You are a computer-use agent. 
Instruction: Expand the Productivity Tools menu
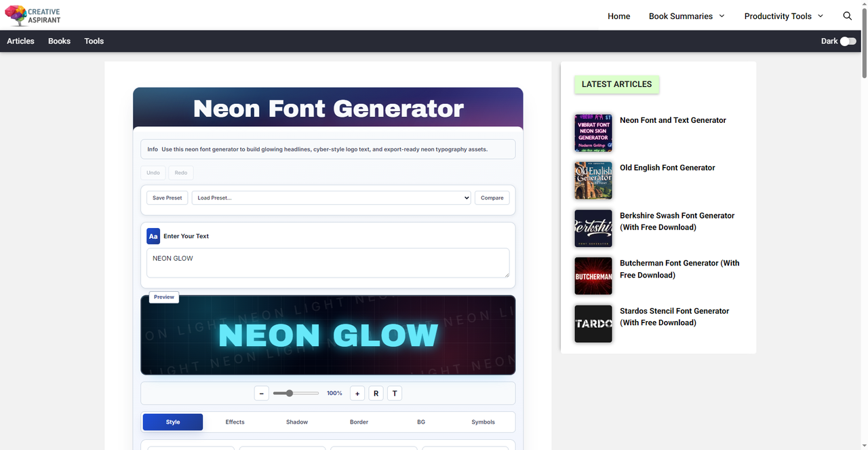(x=783, y=16)
